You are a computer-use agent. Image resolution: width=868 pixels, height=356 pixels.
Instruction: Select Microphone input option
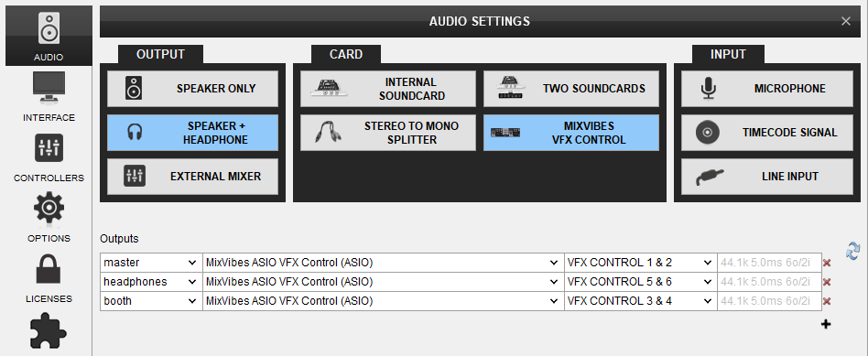tap(767, 89)
